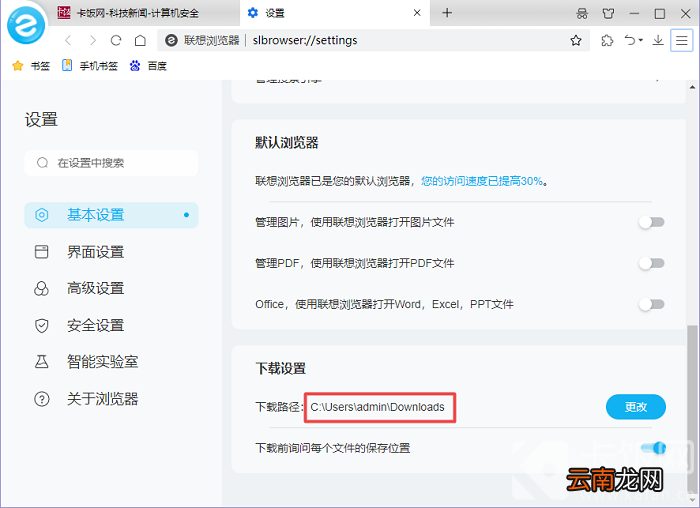Switch to the 卡饭网 tab
The width and height of the screenshot is (700, 508).
point(144,13)
